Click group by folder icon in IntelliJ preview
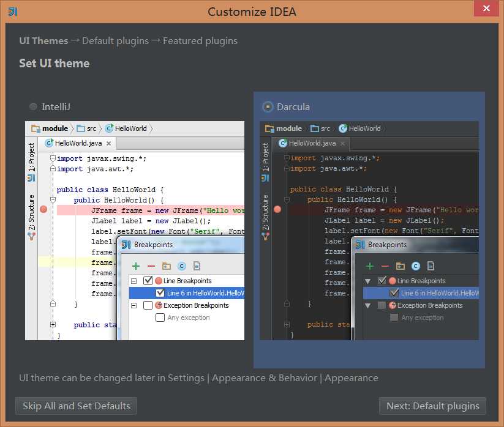 166,266
